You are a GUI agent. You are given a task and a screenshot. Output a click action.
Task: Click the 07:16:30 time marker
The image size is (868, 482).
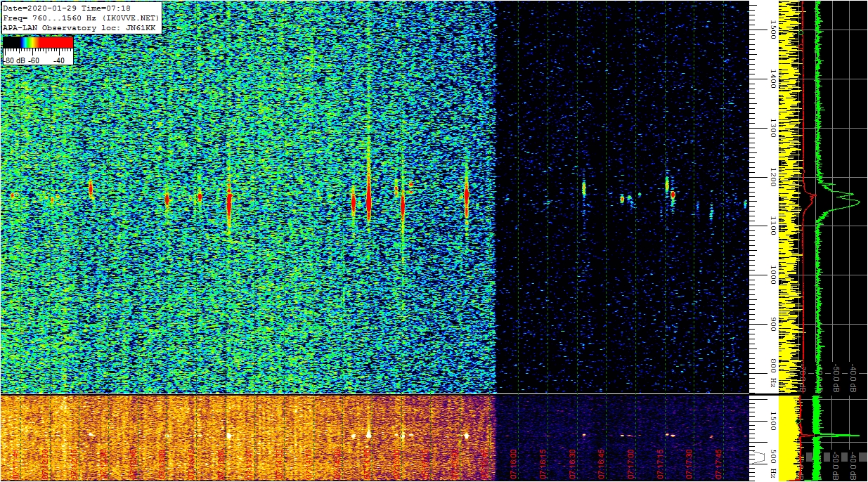(x=572, y=464)
